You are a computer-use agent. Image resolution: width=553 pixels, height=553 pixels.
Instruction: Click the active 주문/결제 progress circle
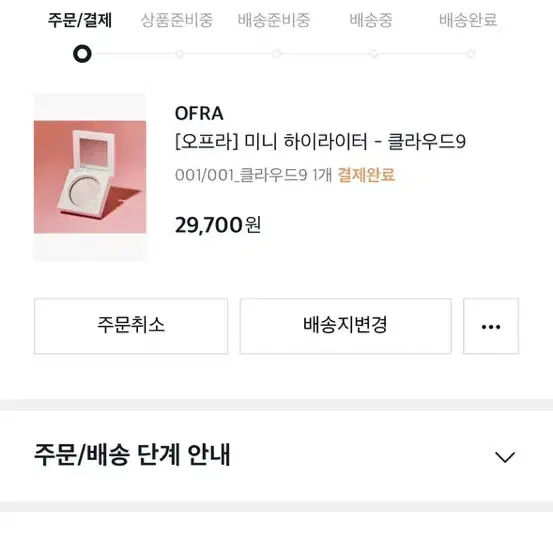click(x=82, y=54)
